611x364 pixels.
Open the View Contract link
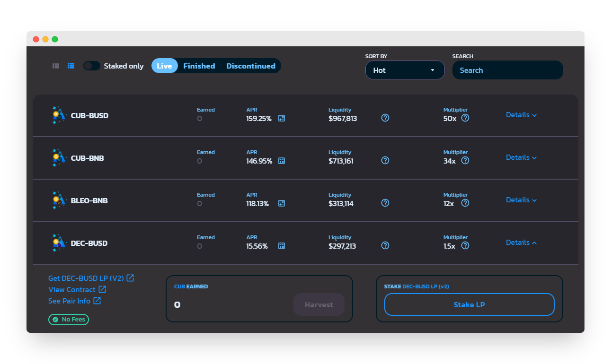click(x=77, y=289)
